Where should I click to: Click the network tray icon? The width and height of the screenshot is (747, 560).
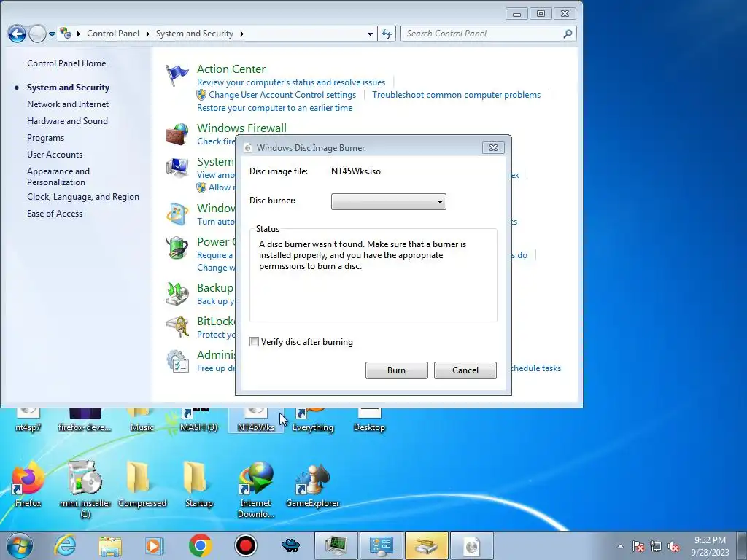pos(656,546)
